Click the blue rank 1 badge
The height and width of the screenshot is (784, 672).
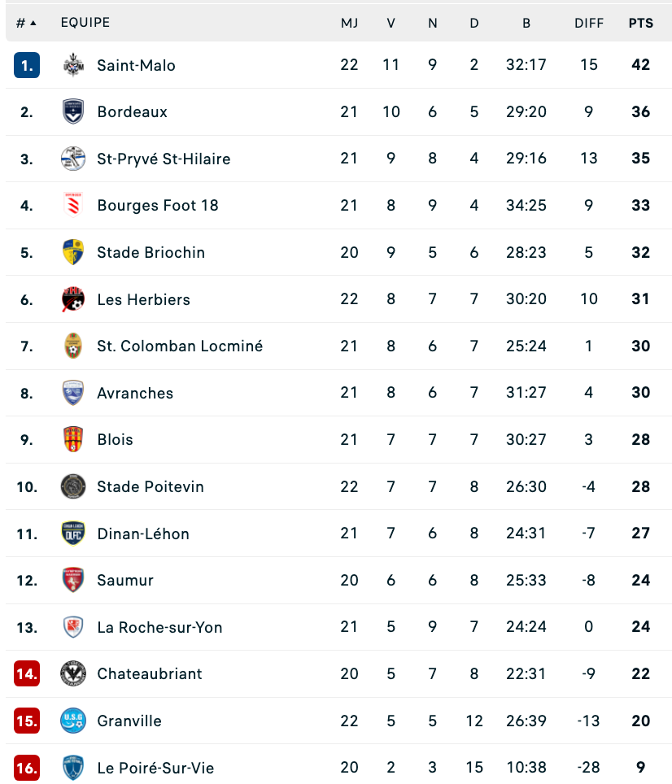coord(27,65)
